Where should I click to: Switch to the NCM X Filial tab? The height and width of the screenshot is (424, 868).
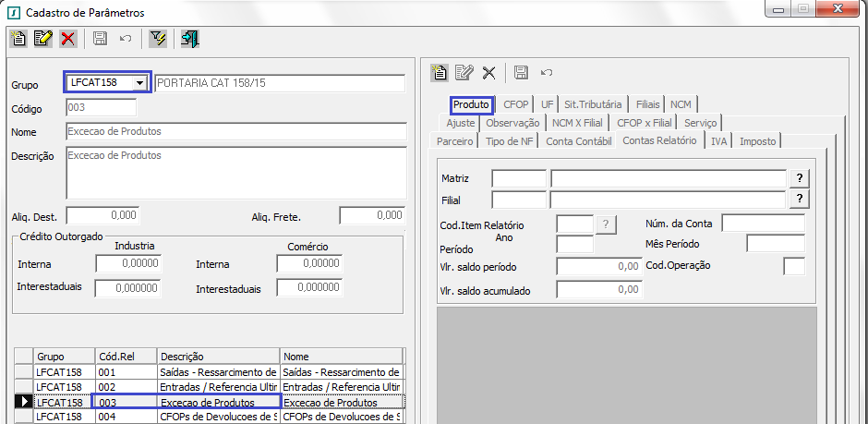[577, 123]
